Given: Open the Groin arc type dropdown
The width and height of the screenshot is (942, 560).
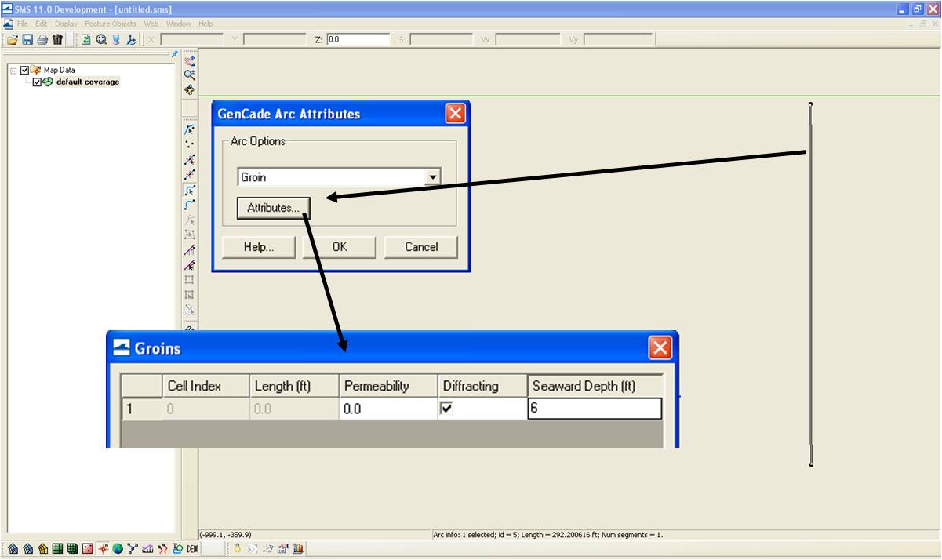Looking at the screenshot, I should [432, 177].
